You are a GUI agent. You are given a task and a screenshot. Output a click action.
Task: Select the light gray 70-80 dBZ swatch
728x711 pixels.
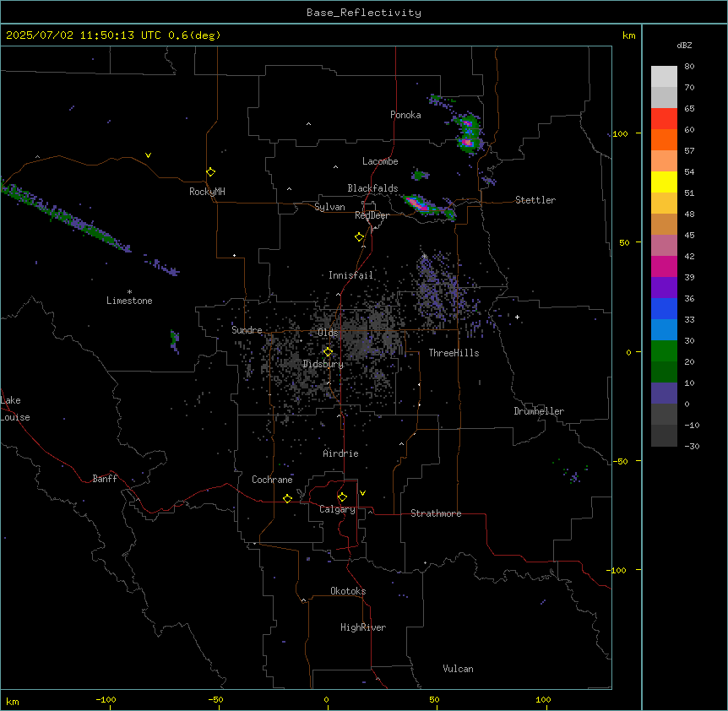[664, 77]
